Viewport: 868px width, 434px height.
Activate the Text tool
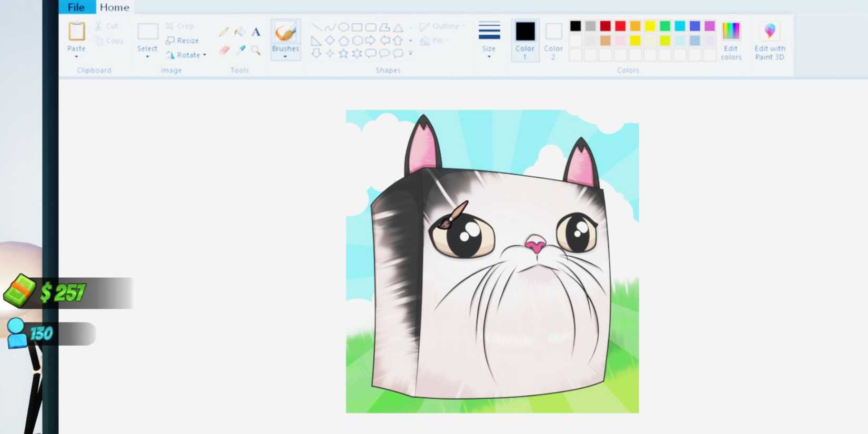pos(256,32)
